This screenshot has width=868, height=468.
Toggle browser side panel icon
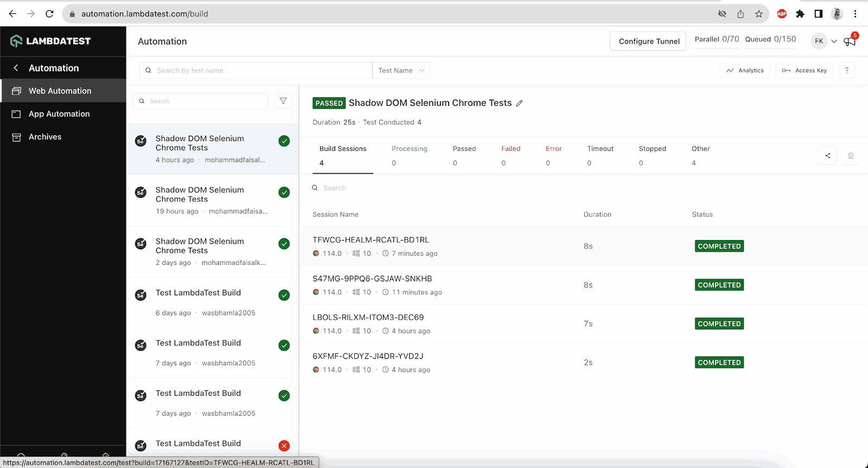tap(819, 14)
